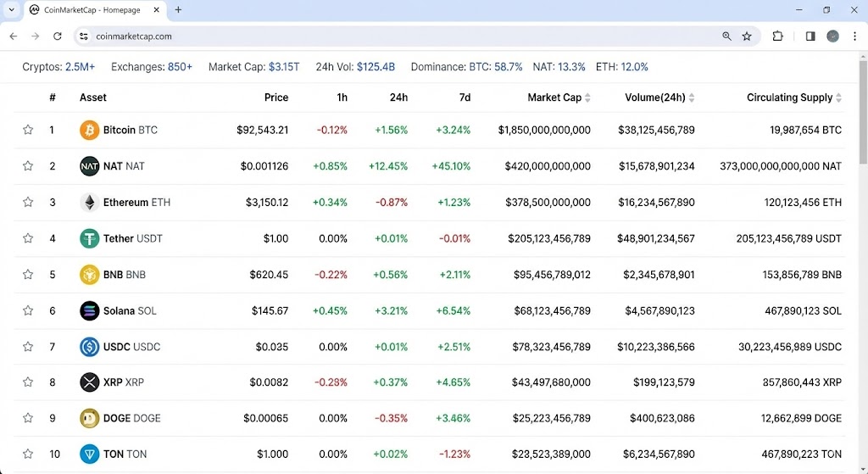The image size is (868, 474).
Task: Add NAT to watchlist star
Action: (x=28, y=165)
